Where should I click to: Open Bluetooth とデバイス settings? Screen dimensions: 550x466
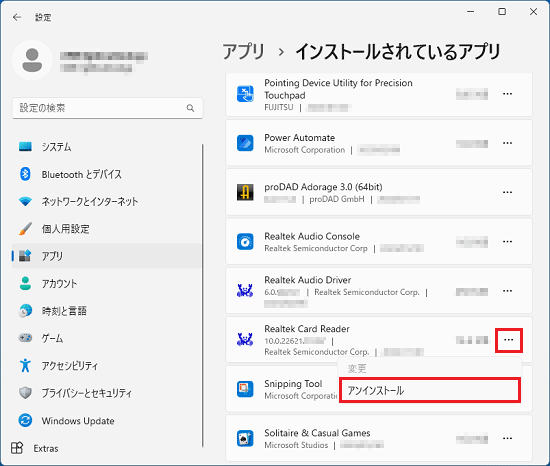[x=107, y=174]
